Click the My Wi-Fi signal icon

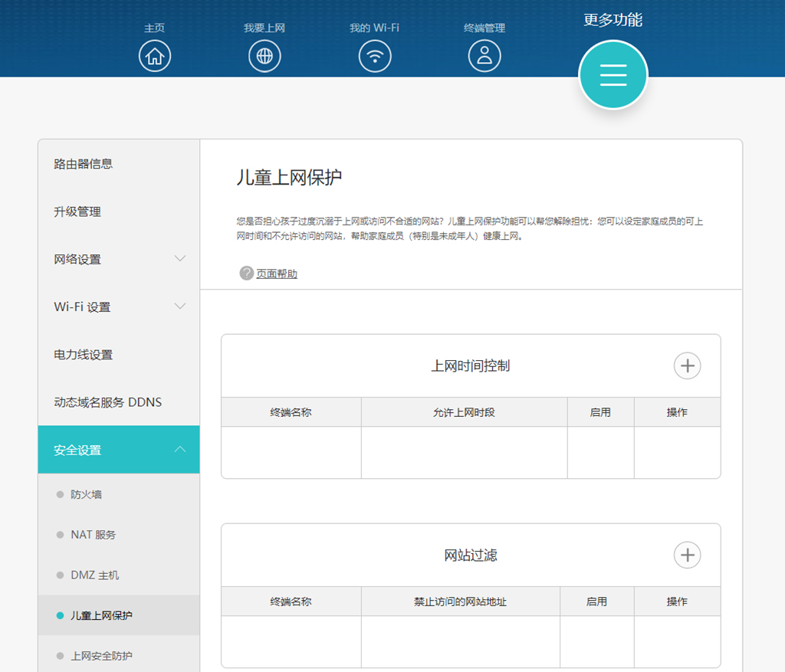click(375, 56)
